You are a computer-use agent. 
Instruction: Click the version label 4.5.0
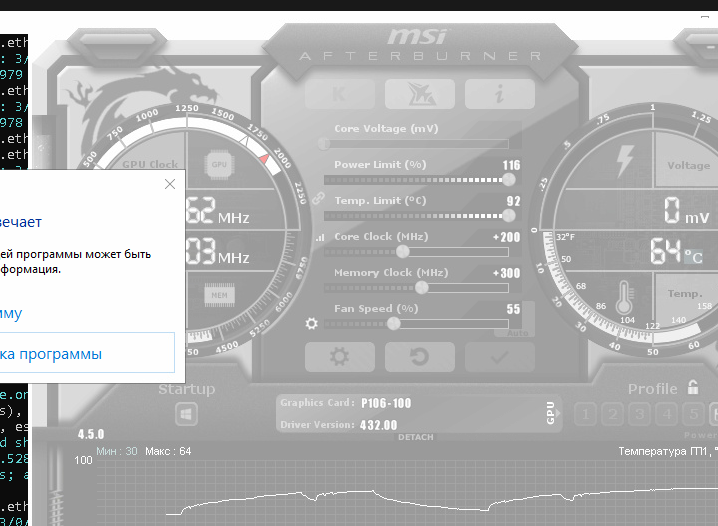(x=91, y=434)
